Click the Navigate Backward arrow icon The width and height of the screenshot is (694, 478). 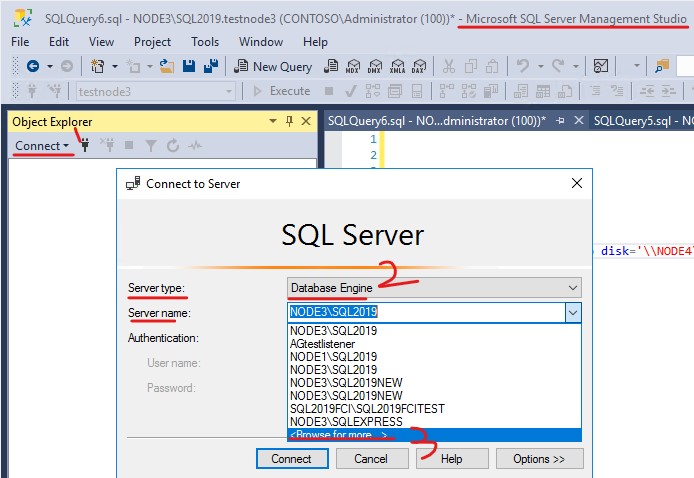click(x=33, y=66)
